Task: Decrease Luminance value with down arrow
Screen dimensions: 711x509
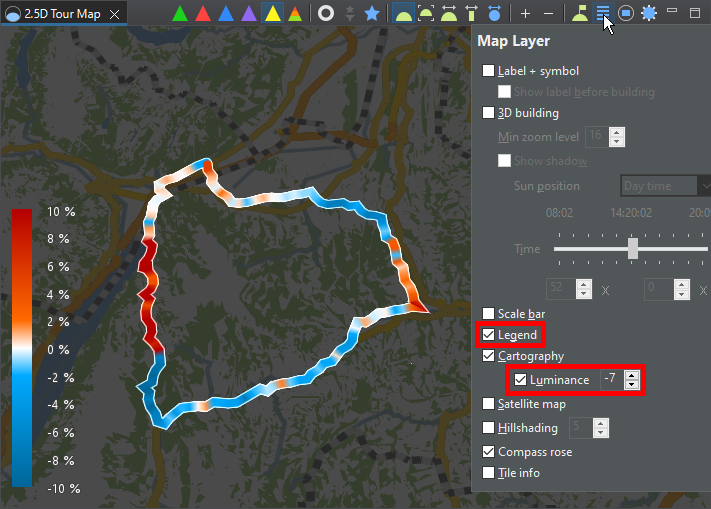Action: (632, 384)
